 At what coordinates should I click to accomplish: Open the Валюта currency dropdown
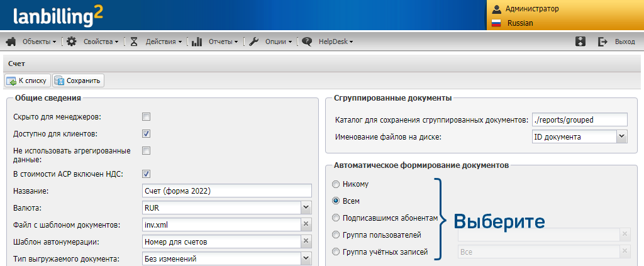306,208
